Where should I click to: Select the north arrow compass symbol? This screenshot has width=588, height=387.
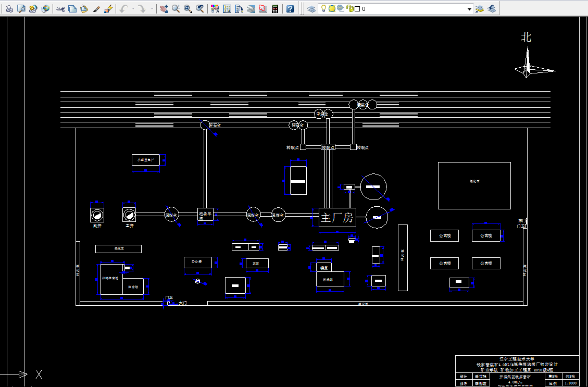pos(534,63)
